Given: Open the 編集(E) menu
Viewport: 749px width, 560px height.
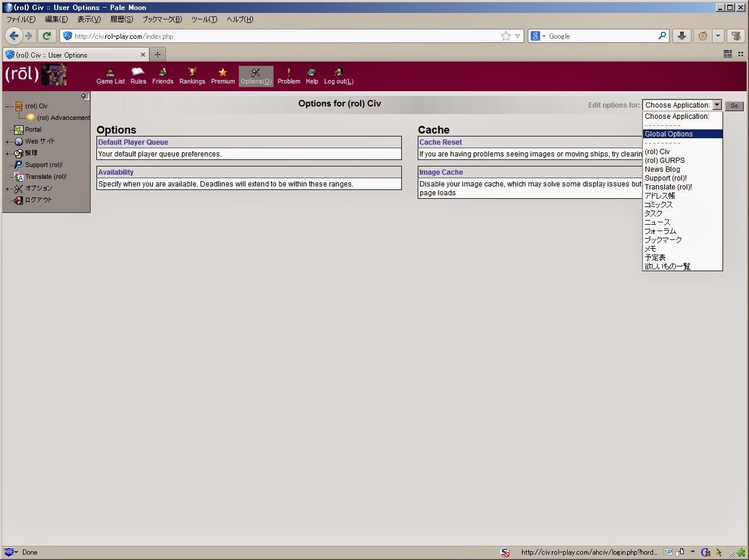Looking at the screenshot, I should (x=56, y=19).
